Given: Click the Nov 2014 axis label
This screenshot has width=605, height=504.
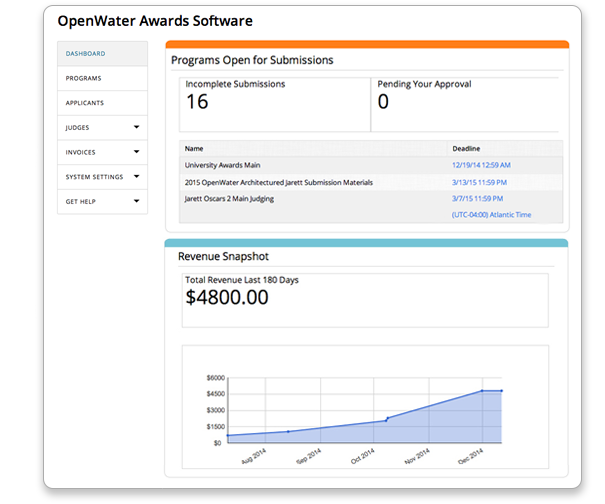Looking at the screenshot, I should click(x=417, y=456).
